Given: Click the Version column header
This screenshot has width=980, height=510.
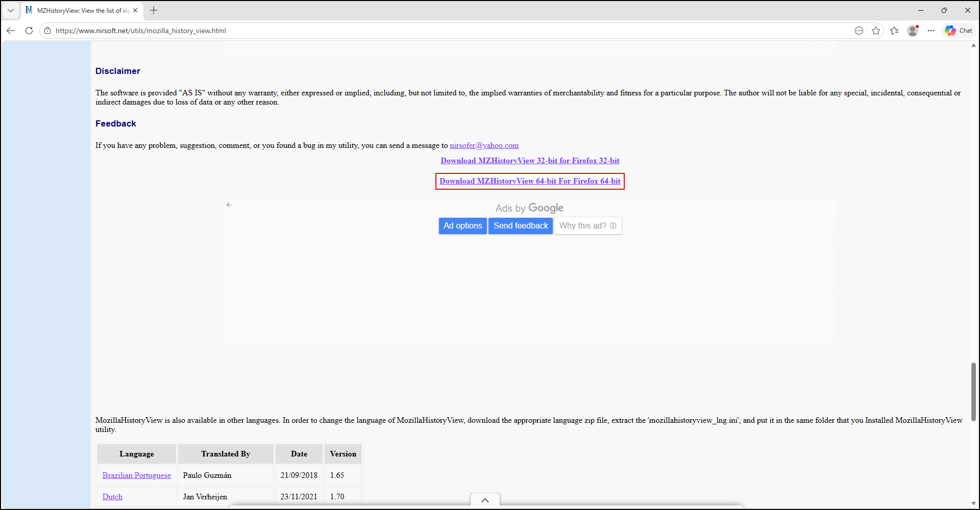Looking at the screenshot, I should click(343, 454).
